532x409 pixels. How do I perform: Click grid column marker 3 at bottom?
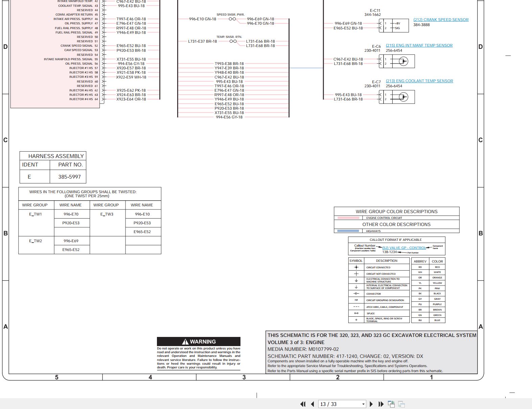click(x=244, y=377)
